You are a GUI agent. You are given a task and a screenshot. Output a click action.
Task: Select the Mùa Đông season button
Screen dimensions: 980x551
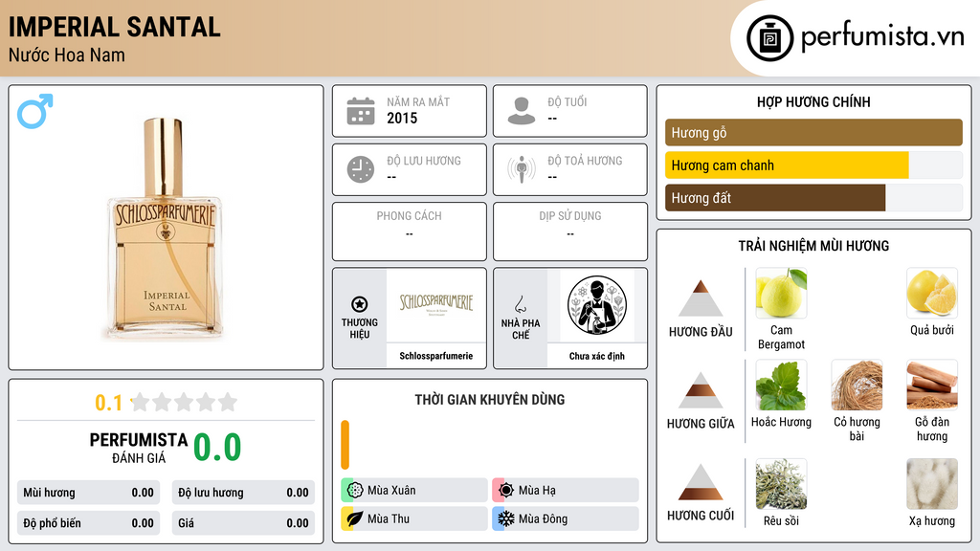[566, 518]
